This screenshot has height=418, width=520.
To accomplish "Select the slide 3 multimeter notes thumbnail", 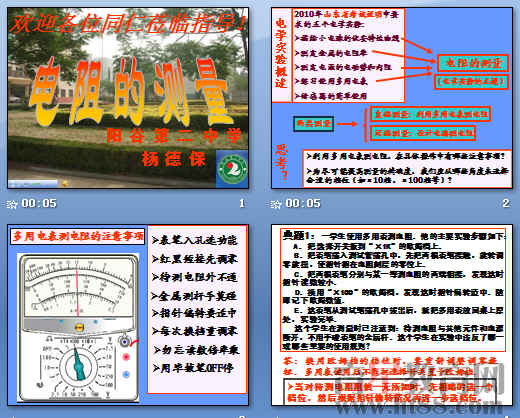I will [128, 315].
